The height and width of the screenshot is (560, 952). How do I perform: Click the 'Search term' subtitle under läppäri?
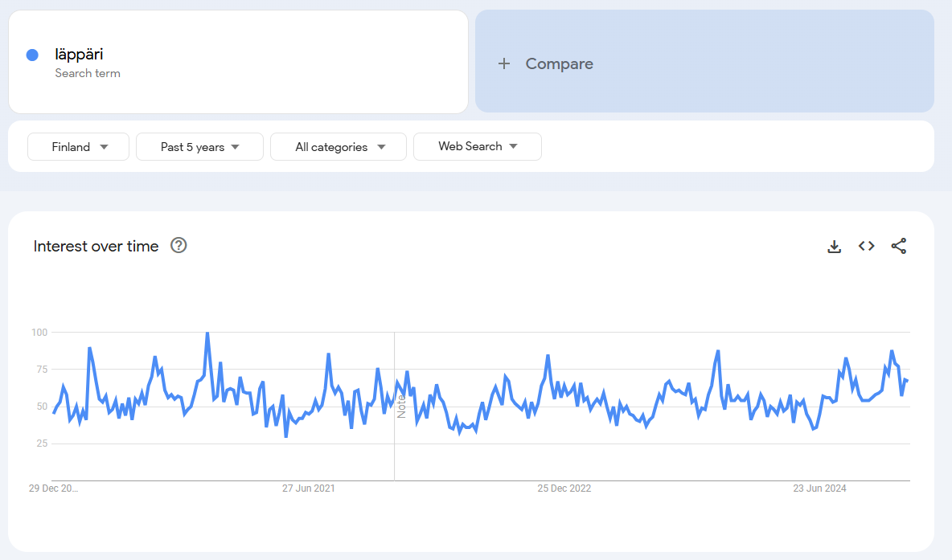[88, 73]
